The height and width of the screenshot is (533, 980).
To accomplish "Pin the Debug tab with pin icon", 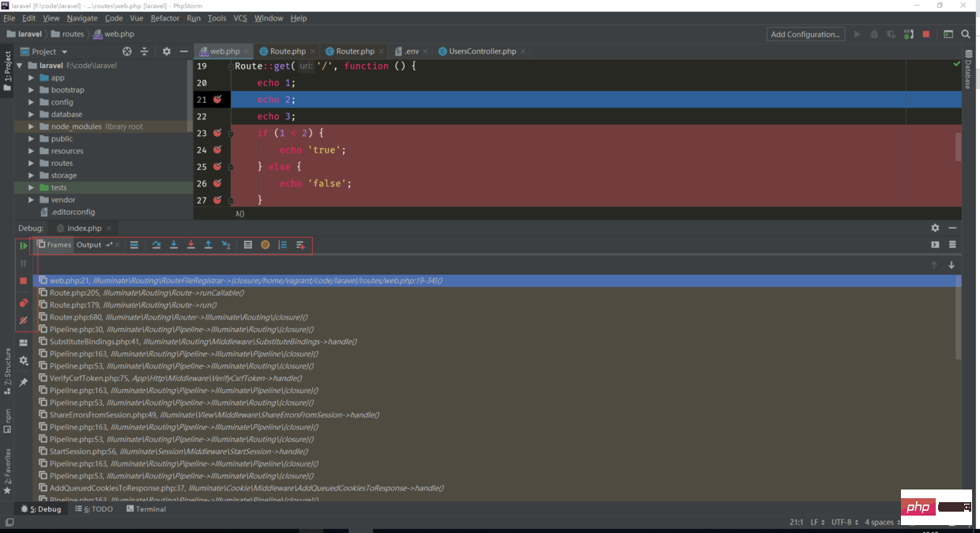I will pyautogui.click(x=23, y=382).
